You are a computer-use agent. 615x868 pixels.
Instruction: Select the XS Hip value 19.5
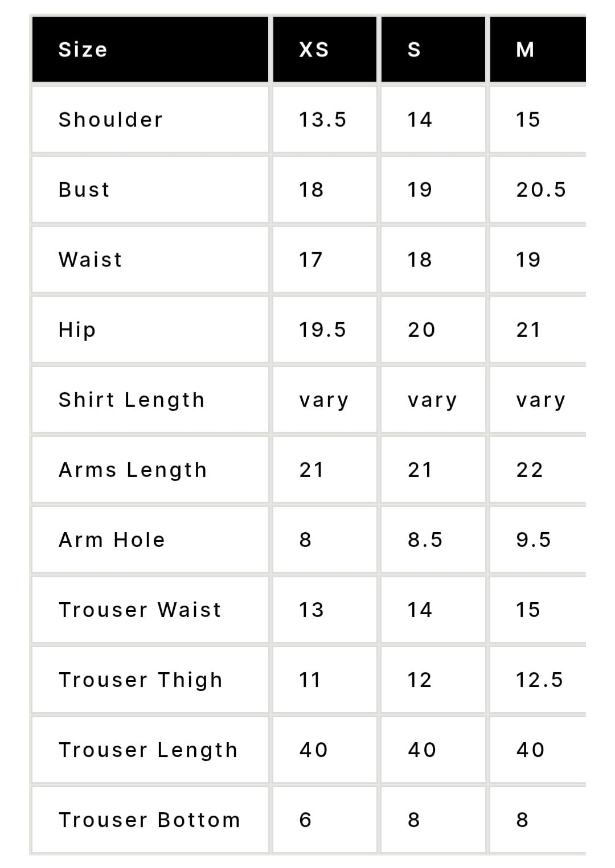(x=322, y=330)
